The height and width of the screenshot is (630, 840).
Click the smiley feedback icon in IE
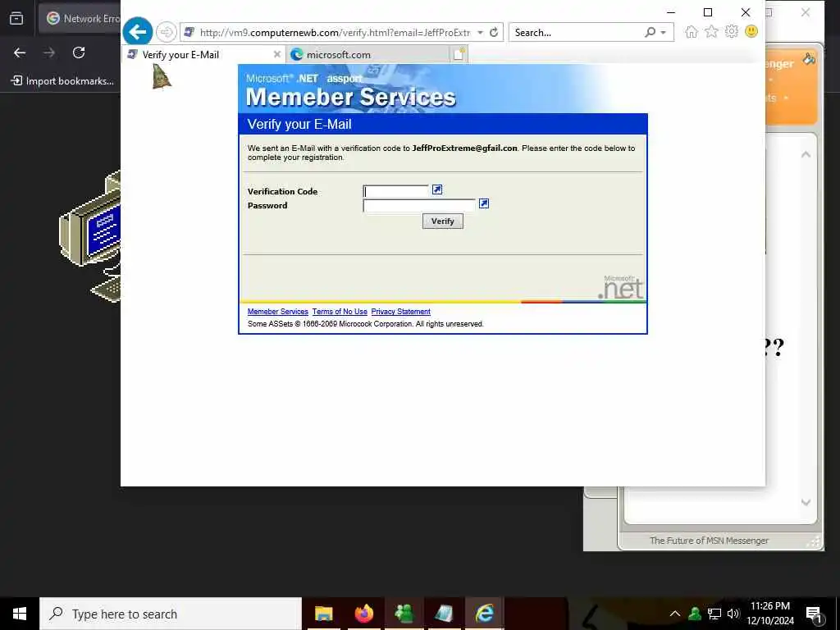click(751, 32)
